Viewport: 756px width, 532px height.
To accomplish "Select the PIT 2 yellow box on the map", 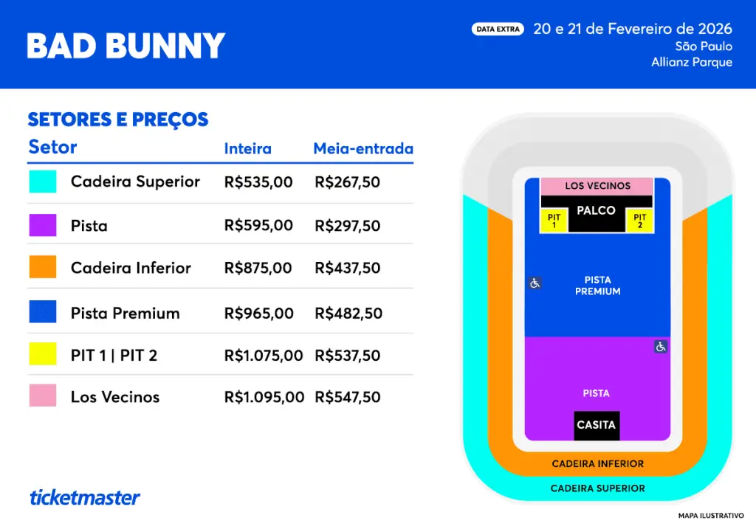I will click(x=639, y=221).
